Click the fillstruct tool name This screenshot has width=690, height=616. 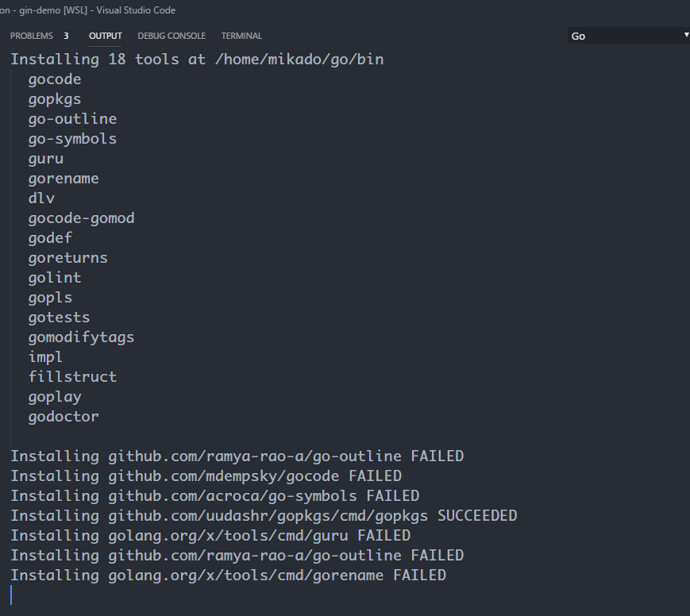pos(72,376)
